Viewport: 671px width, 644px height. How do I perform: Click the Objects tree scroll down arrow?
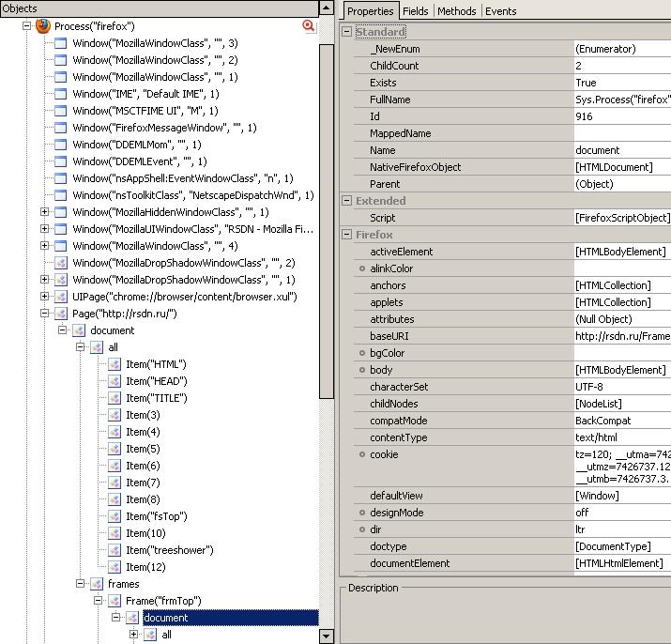327,636
